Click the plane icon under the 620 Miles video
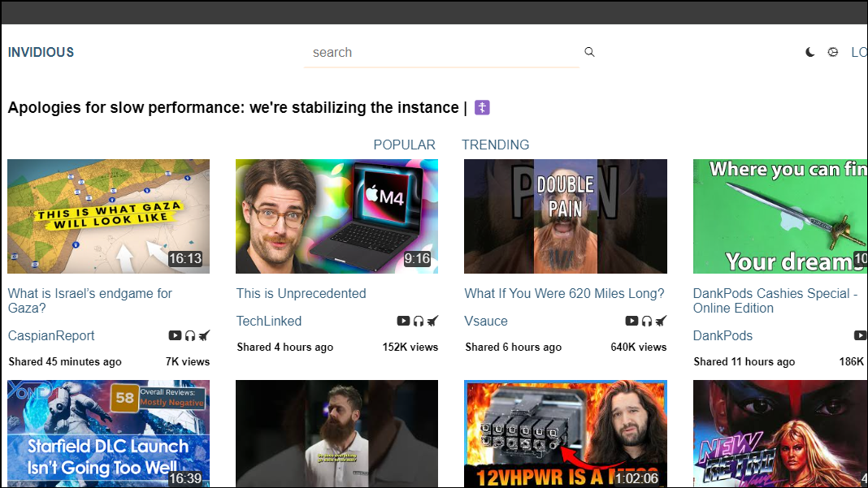The height and width of the screenshot is (488, 868). pyautogui.click(x=661, y=321)
